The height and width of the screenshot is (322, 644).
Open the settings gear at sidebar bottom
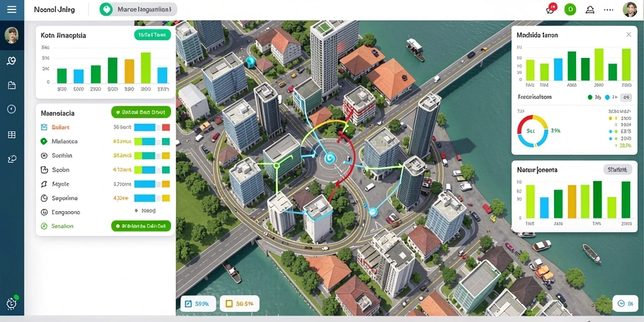11,304
